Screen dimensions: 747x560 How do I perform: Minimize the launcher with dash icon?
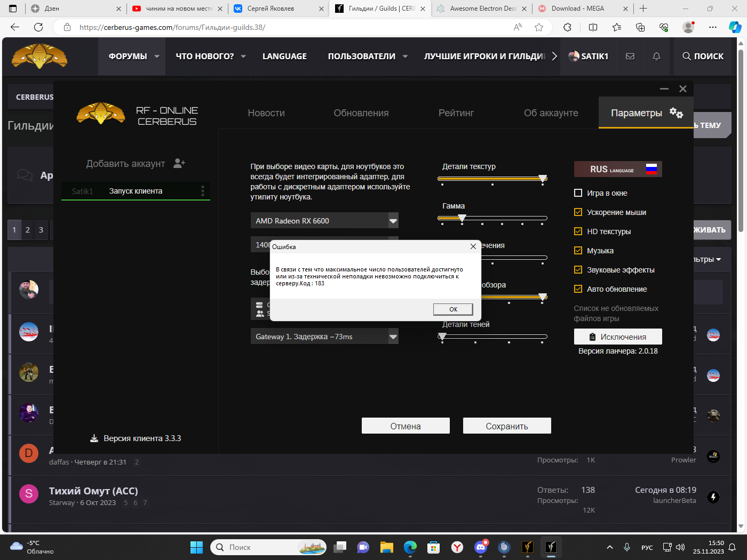[664, 89]
